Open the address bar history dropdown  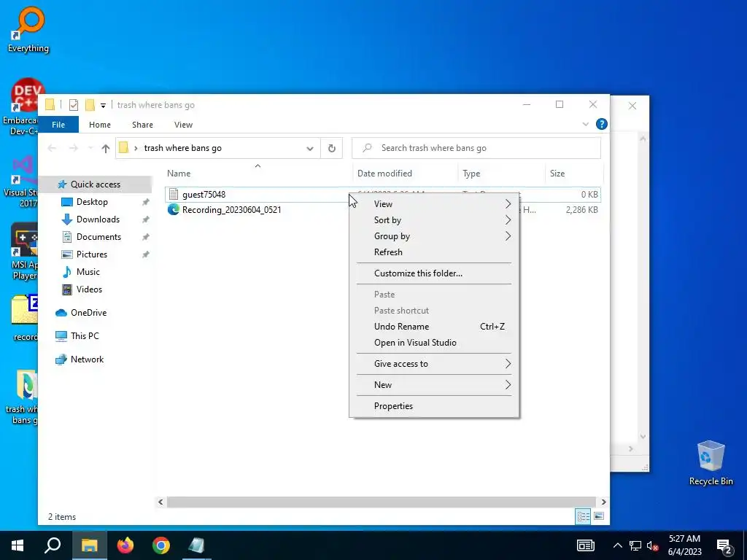(309, 148)
